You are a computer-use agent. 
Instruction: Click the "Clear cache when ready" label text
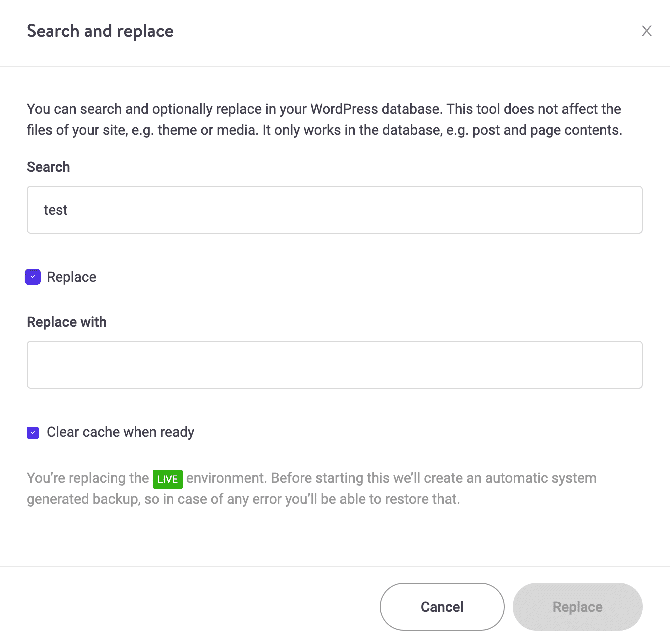click(120, 432)
